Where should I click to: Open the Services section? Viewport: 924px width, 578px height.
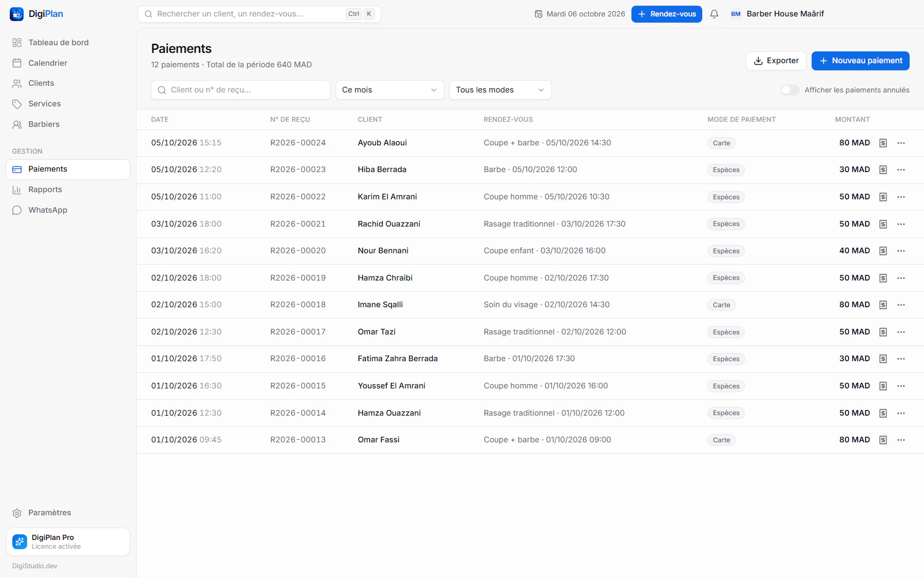pos(68,104)
